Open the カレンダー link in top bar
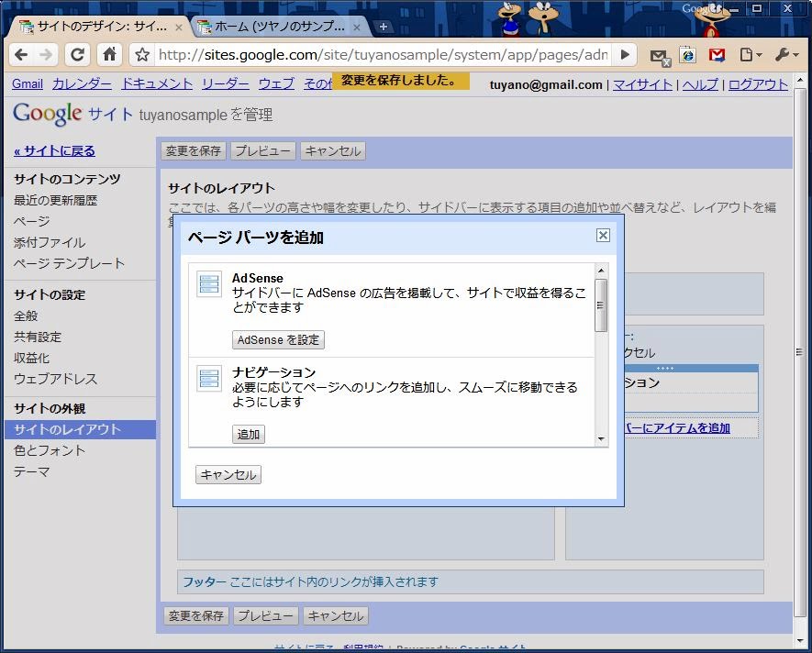812x653 pixels. tap(82, 83)
